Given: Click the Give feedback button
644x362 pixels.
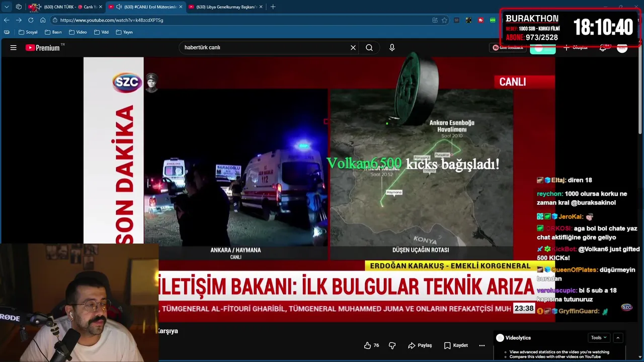Looking at the screenshot, I should (508, 48).
